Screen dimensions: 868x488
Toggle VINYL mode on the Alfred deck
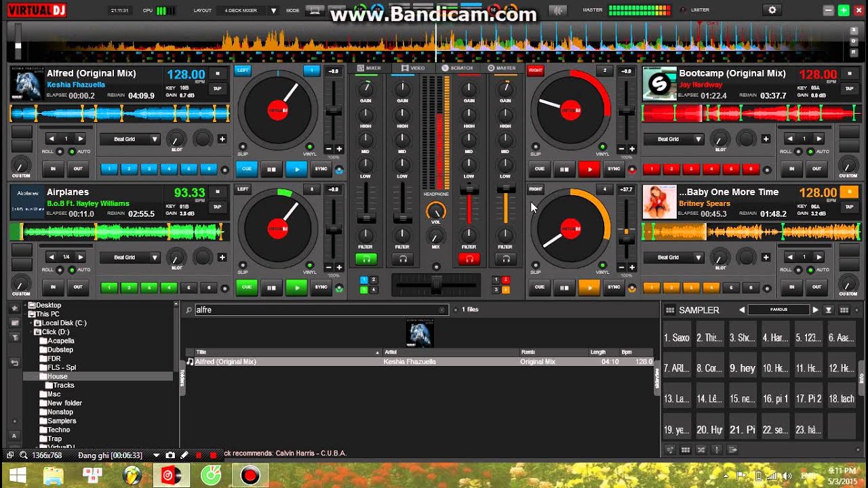coord(309,147)
